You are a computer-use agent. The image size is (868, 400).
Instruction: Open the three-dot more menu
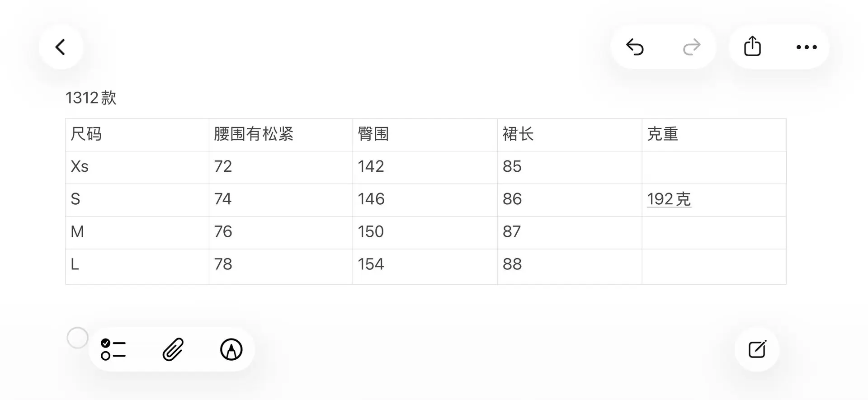click(x=807, y=47)
